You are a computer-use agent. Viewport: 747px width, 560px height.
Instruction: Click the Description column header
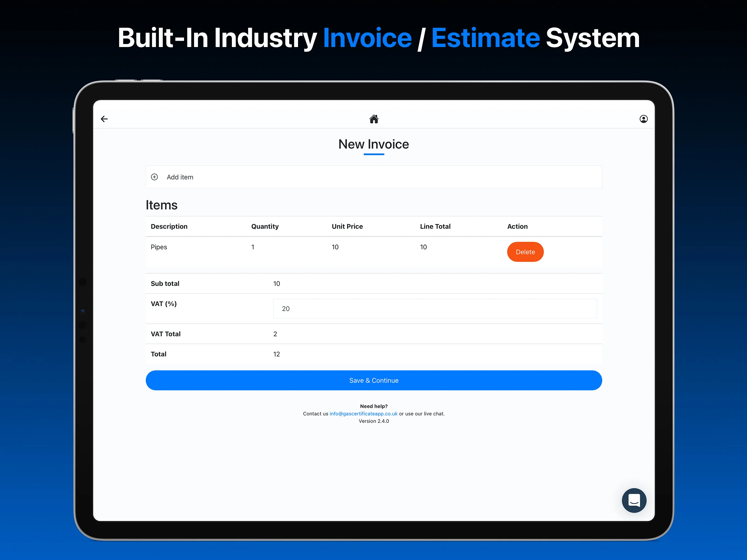tap(169, 226)
